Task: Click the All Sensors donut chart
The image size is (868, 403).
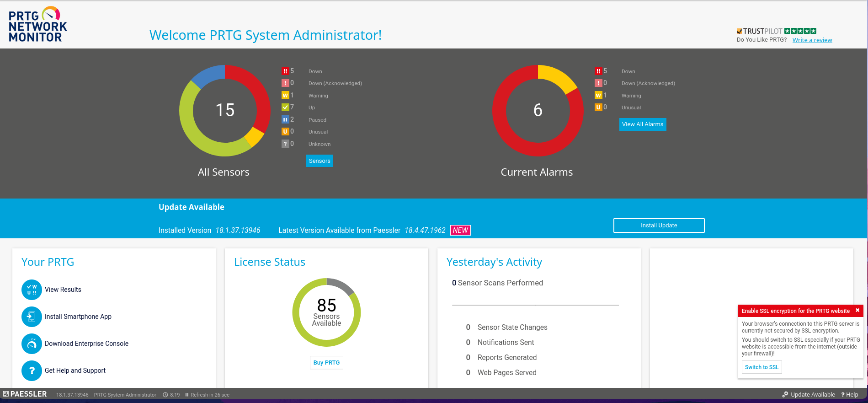Action: tap(225, 110)
